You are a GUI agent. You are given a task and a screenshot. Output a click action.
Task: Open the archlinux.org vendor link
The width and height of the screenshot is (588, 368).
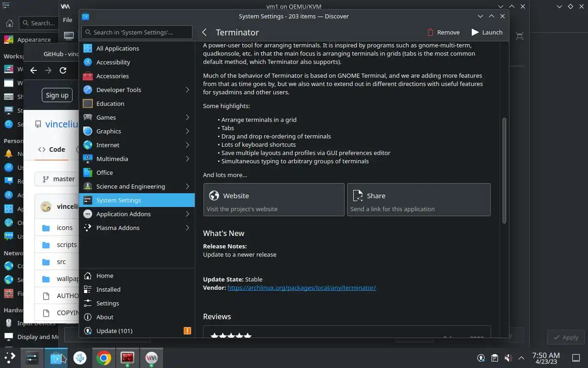302,287
